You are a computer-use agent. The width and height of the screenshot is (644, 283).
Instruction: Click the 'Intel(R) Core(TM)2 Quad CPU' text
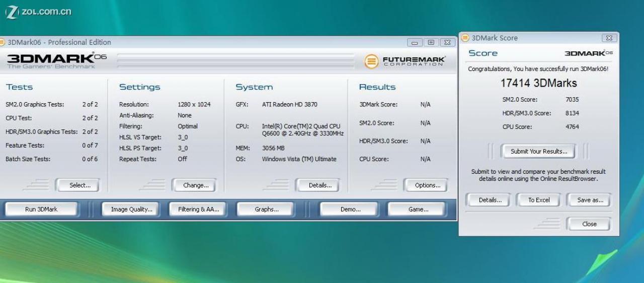tap(301, 126)
